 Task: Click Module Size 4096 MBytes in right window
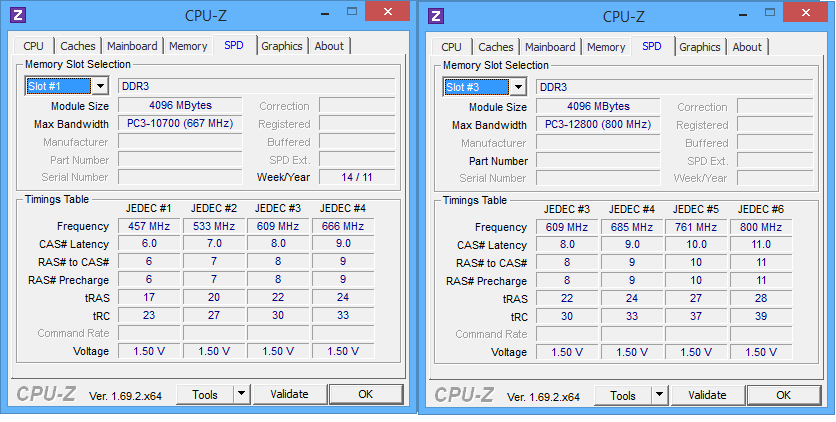tap(598, 107)
